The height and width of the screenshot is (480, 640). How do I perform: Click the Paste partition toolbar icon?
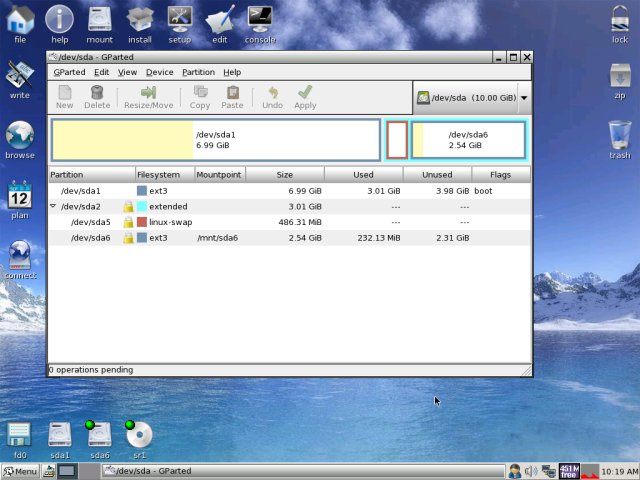click(232, 93)
